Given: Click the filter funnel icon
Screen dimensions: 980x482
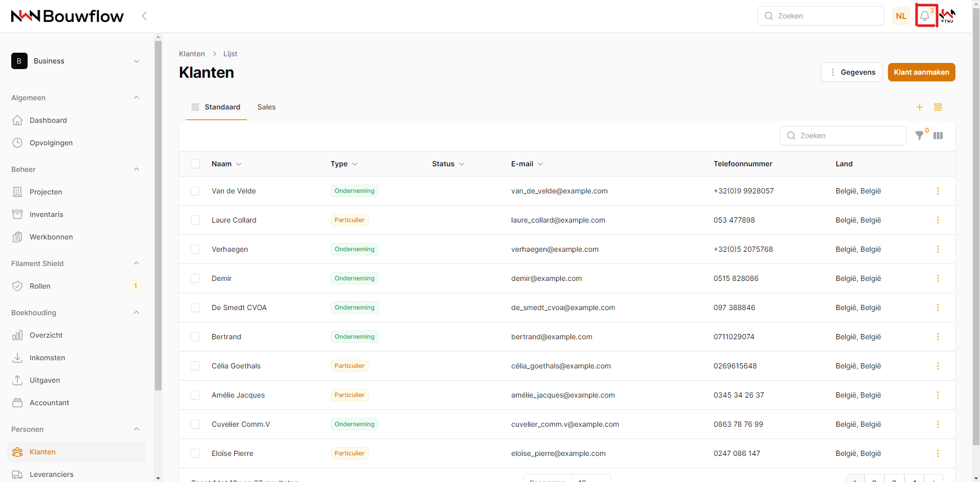Looking at the screenshot, I should pos(919,136).
